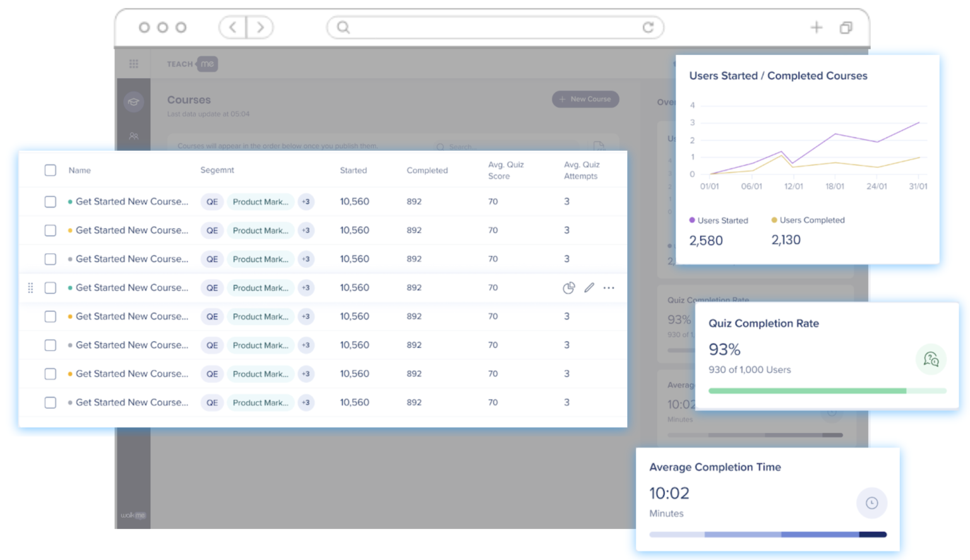The height and width of the screenshot is (560, 970).
Task: Select the pencil edit icon for the course
Action: click(589, 288)
